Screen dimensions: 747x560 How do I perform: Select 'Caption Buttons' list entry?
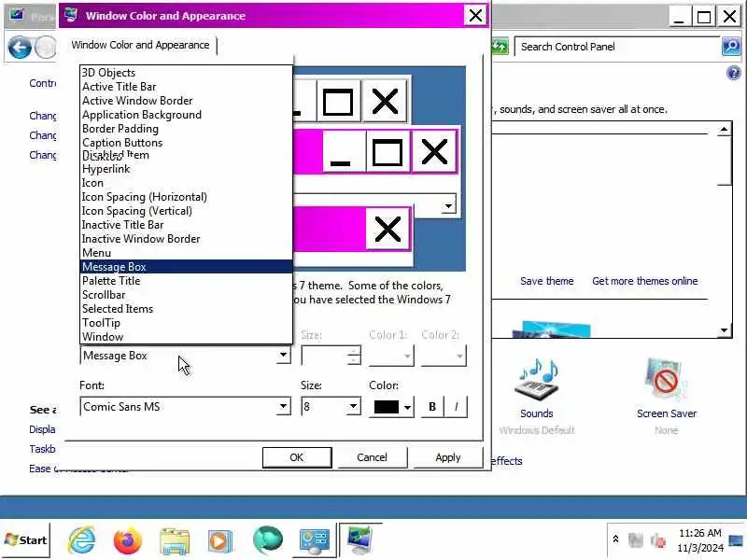[186, 143]
